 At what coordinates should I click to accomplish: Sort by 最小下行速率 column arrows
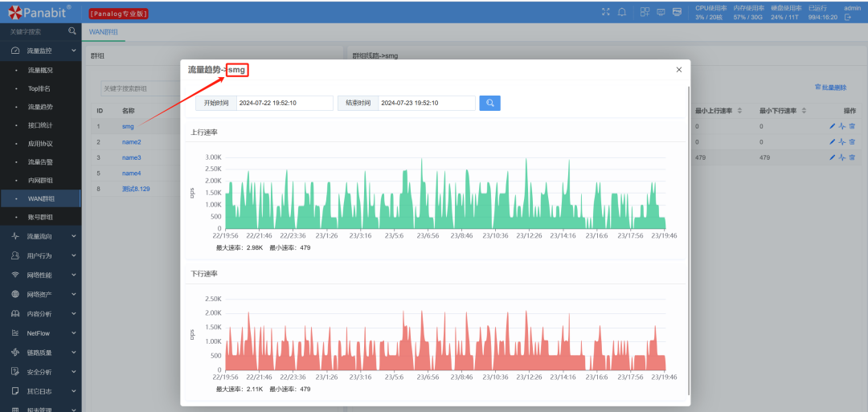804,111
